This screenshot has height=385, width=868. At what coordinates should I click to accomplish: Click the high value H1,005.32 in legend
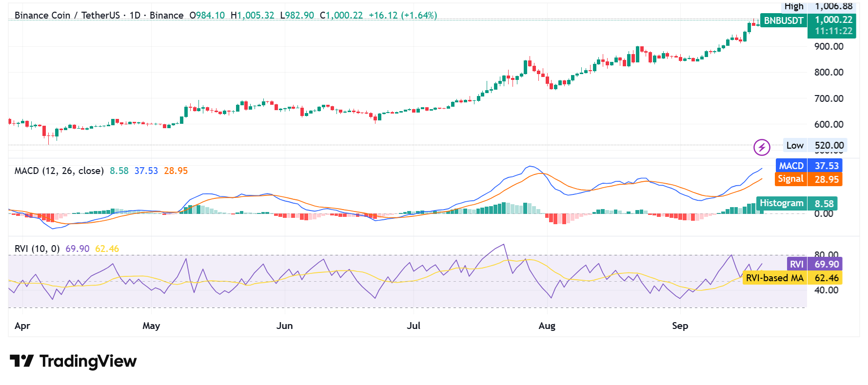pyautogui.click(x=252, y=15)
